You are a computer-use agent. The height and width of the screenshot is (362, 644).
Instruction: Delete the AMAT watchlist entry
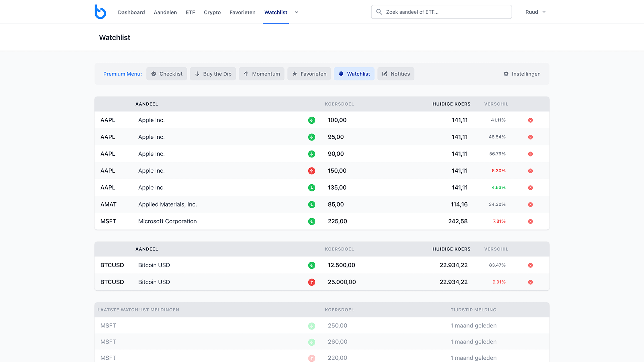point(530,204)
